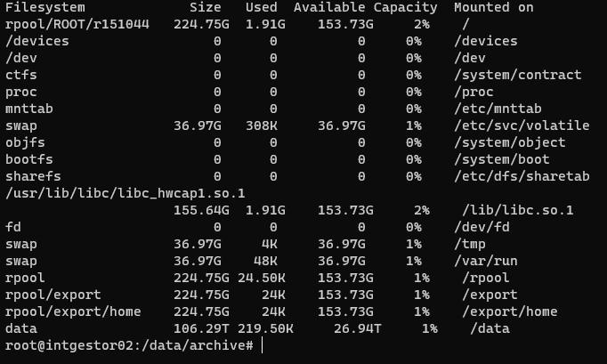Image resolution: width=607 pixels, height=364 pixels.
Task: Click the 219.50K used value for data
Action: [x=265, y=328]
